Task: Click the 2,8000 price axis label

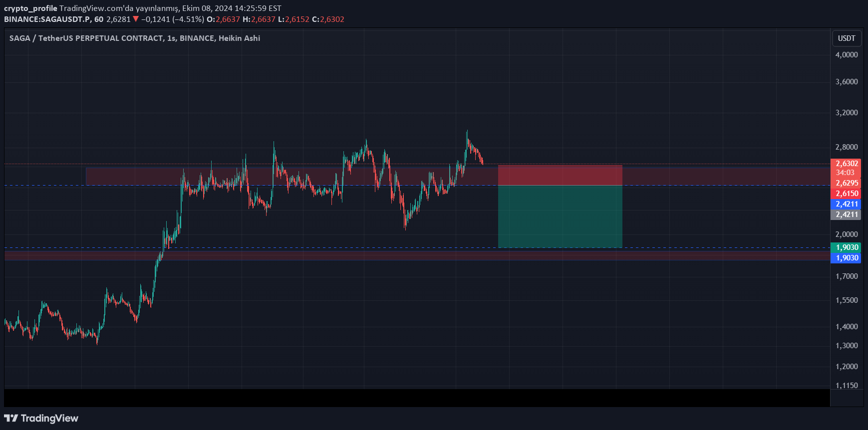Action: pyautogui.click(x=847, y=147)
